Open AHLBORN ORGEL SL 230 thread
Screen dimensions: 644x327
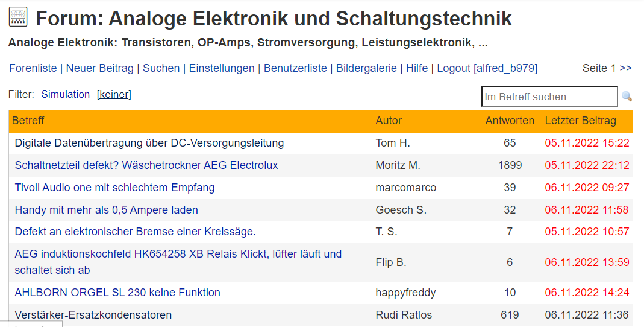click(117, 293)
